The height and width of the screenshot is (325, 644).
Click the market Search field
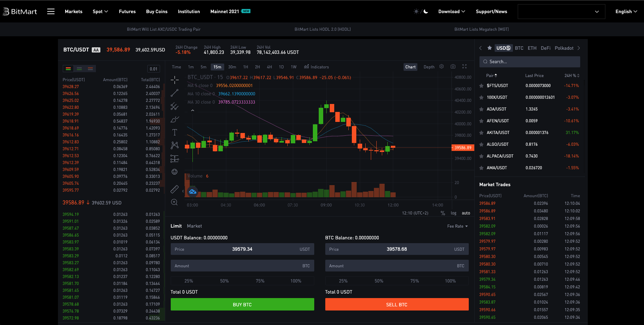coord(530,62)
